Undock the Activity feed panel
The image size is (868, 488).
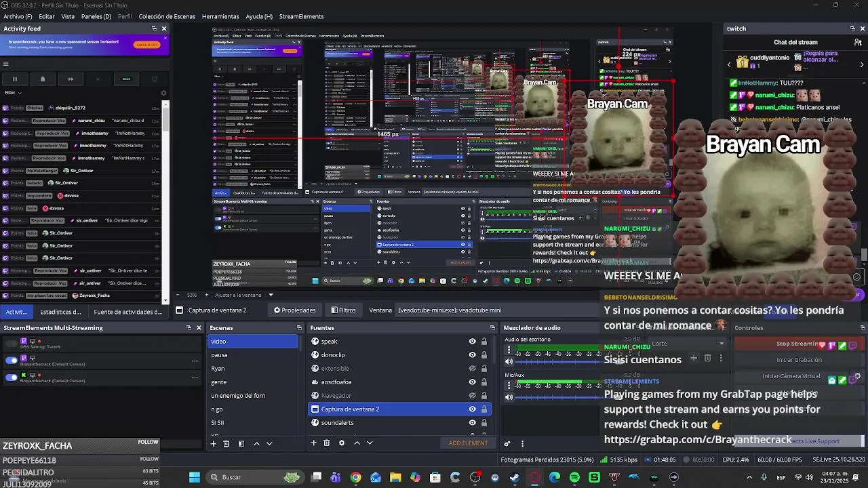[x=154, y=28]
